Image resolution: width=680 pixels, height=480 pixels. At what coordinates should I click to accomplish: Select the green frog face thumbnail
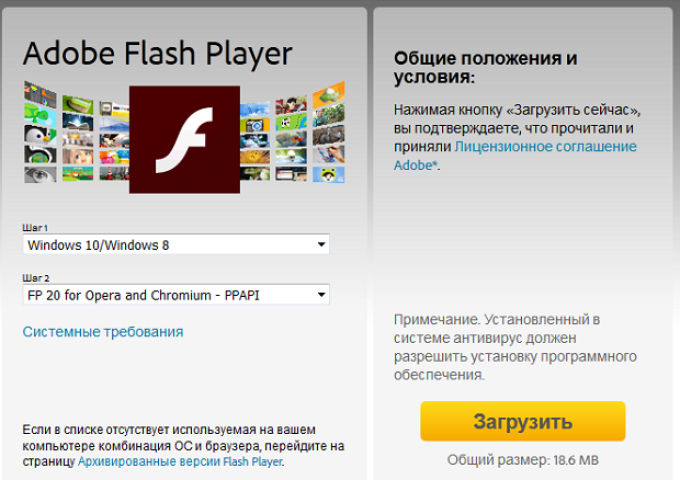[329, 174]
